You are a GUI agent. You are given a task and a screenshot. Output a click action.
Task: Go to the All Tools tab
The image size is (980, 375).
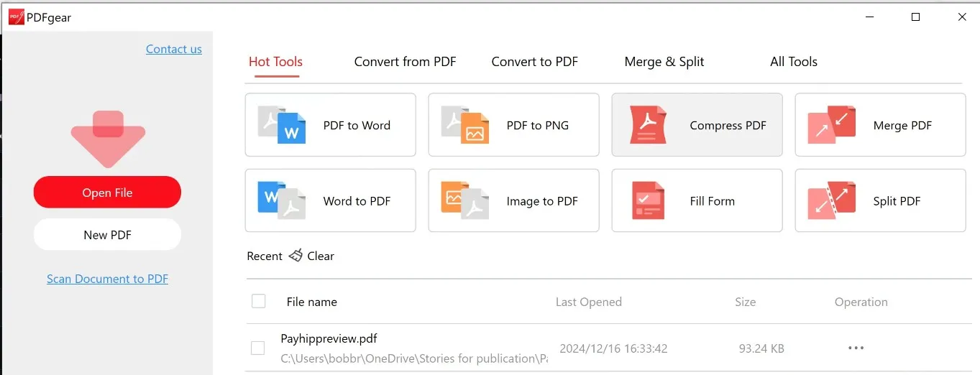[x=793, y=62]
